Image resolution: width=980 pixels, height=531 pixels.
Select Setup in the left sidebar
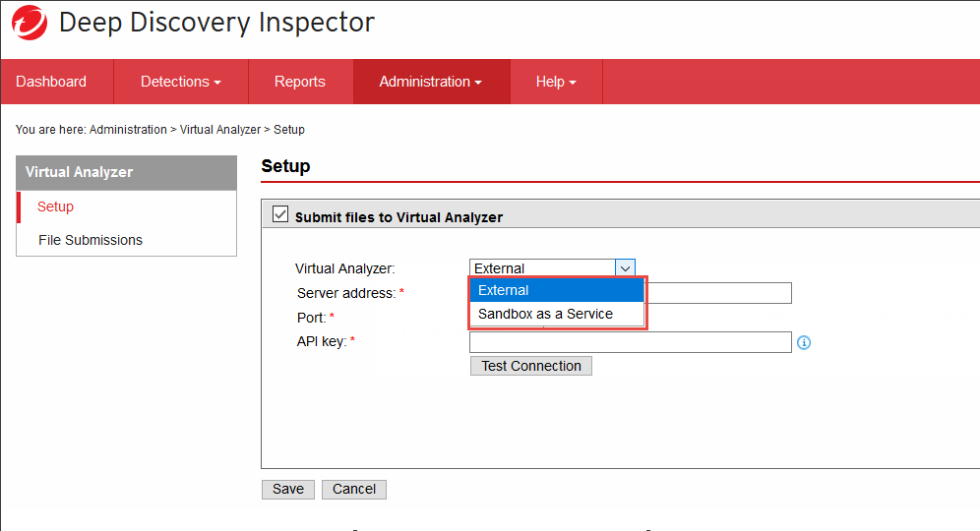[x=56, y=206]
